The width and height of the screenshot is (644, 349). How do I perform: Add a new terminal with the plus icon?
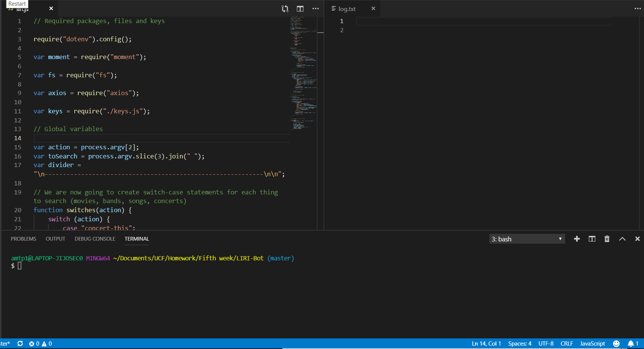point(577,239)
